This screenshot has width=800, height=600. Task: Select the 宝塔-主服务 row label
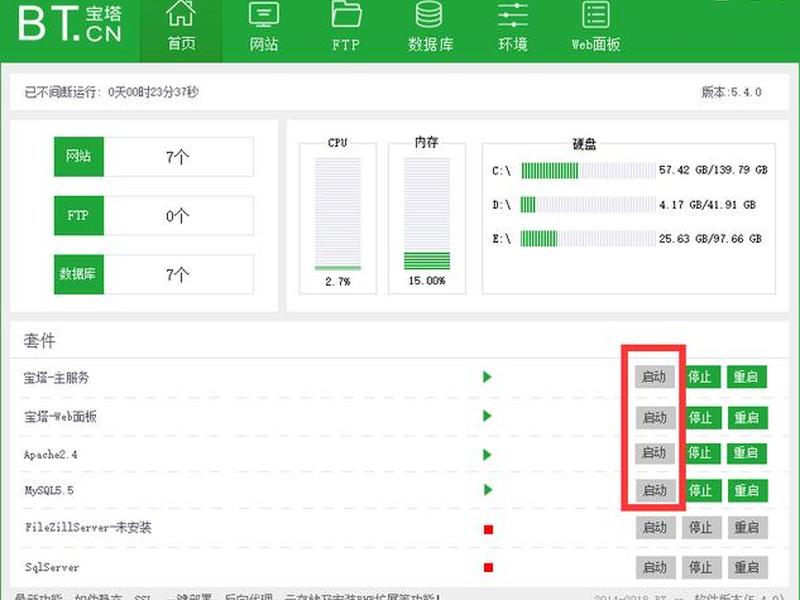pyautogui.click(x=56, y=378)
